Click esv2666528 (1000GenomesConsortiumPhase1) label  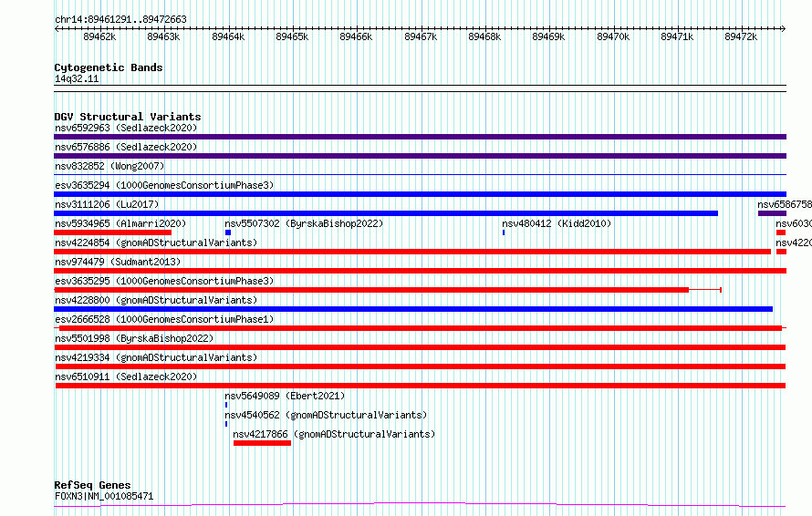click(x=164, y=319)
